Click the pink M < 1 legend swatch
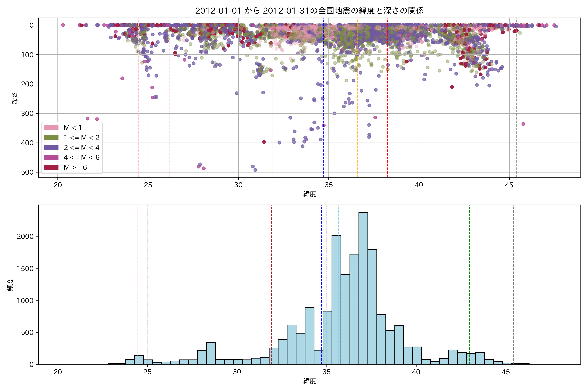 pos(51,128)
